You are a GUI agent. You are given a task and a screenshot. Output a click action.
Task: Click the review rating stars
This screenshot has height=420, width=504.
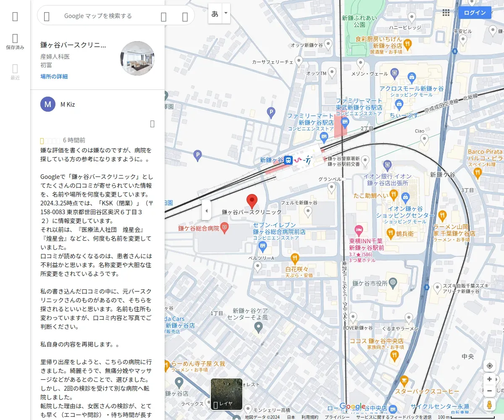[x=50, y=140]
